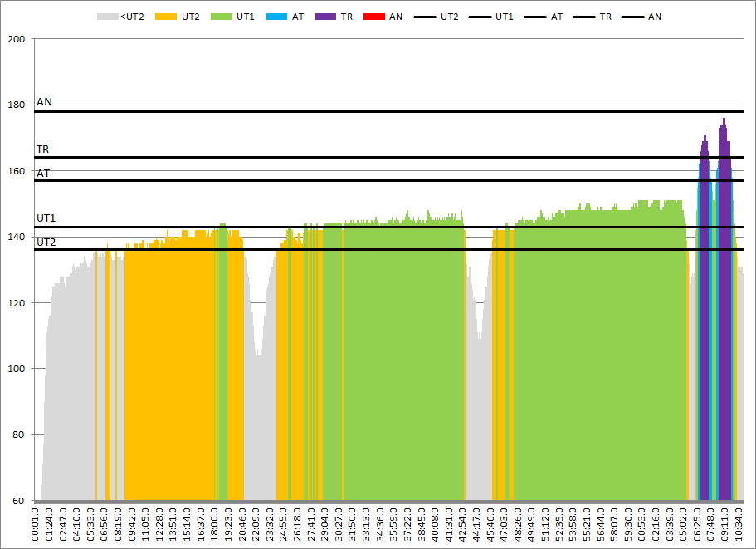Select the 00:01.0 time label on the horizontal axis
Image resolution: width=756 pixels, height=549 pixels.
point(36,524)
